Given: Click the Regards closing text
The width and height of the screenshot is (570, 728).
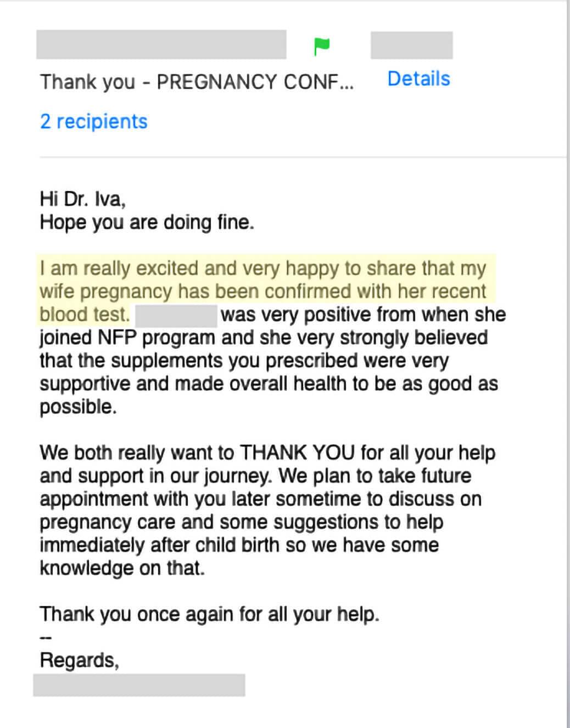Looking at the screenshot, I should point(79,660).
